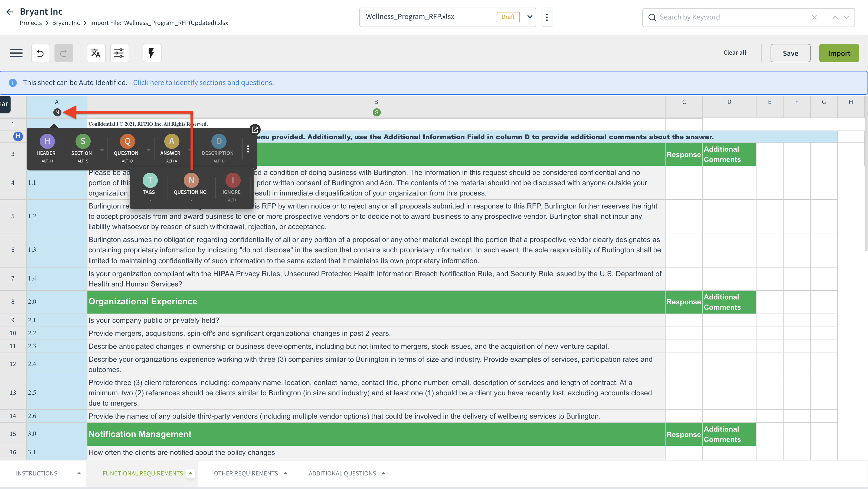The width and height of the screenshot is (868, 489).
Task: Click the undo icon in toolbar
Action: click(x=40, y=53)
